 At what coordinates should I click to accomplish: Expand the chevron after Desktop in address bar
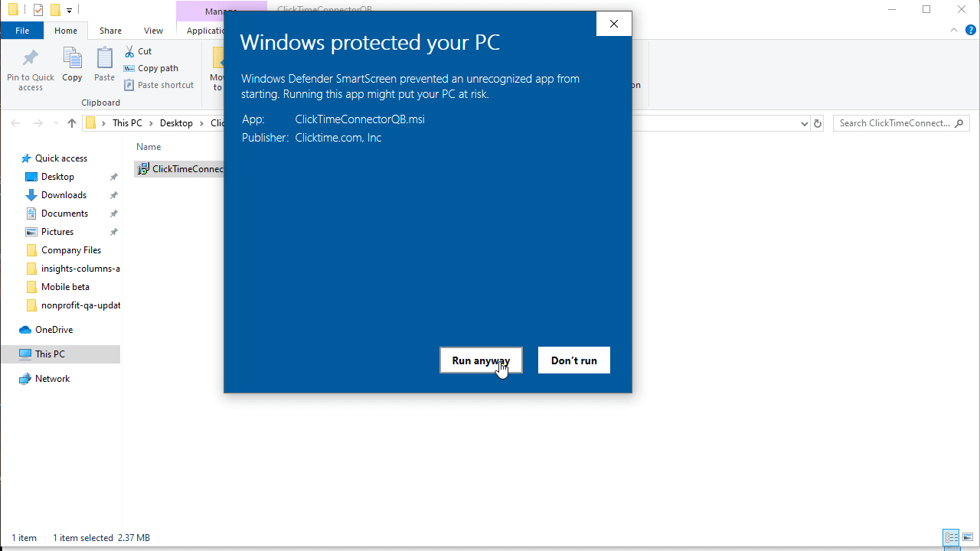click(x=201, y=123)
